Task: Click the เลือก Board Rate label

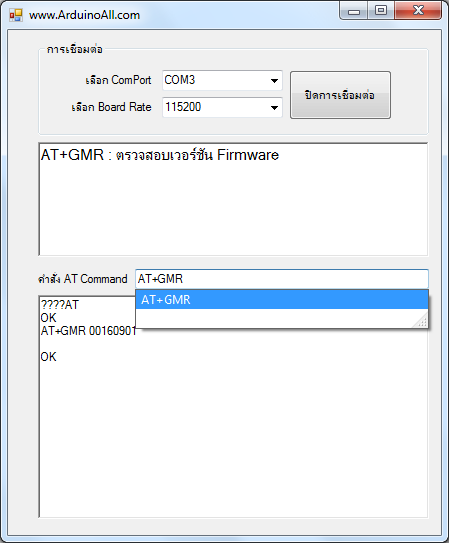Action: click(111, 107)
